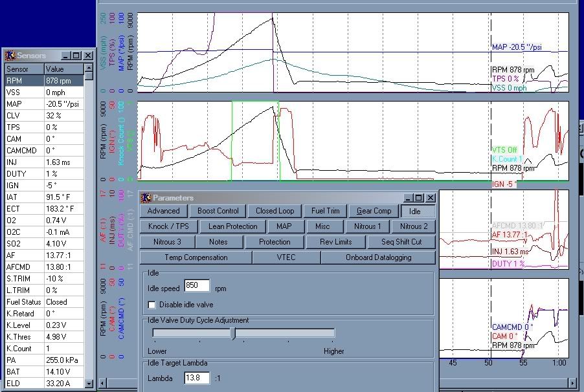Minimize the Sensors window

(x=66, y=56)
